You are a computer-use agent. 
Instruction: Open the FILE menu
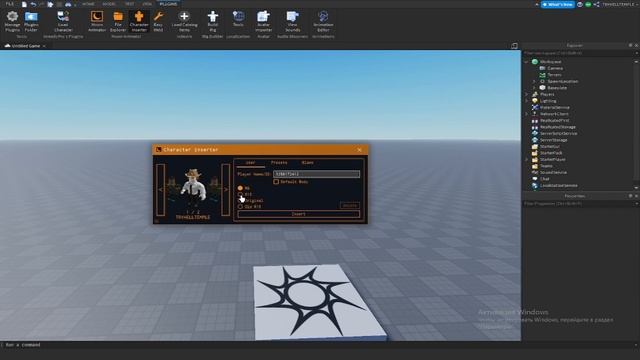pyautogui.click(x=9, y=4)
